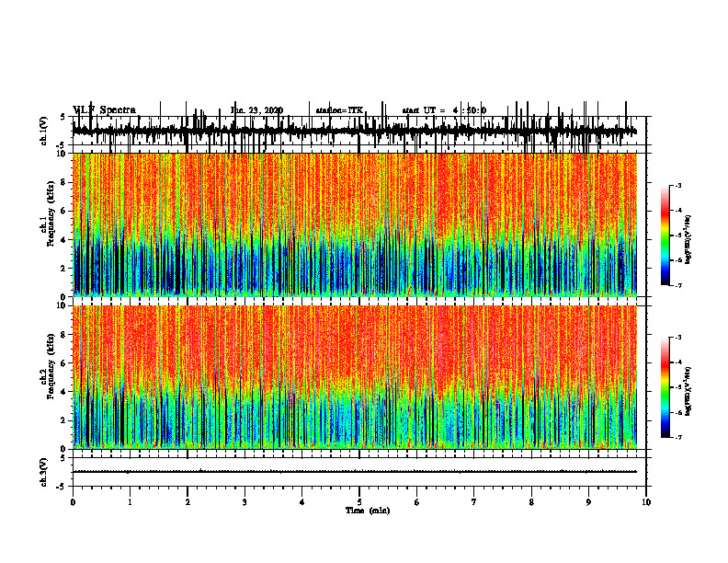Screen dimensions: 728x563
Task: Click the date text "Jan. 23, 2020"
Action: [x=256, y=110]
